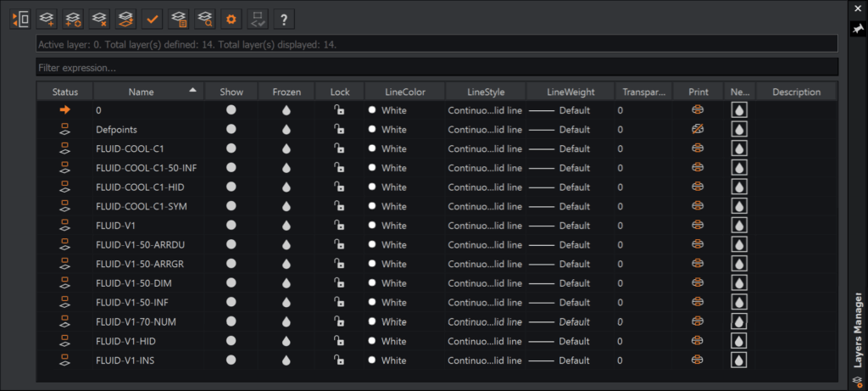Click the layer search magnifier icon

[x=204, y=18]
